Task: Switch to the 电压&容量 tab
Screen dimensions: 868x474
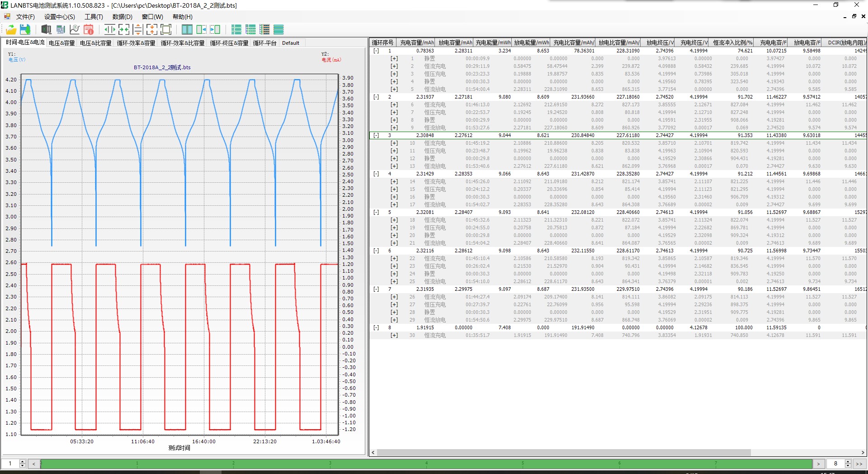Action: pyautogui.click(x=62, y=43)
